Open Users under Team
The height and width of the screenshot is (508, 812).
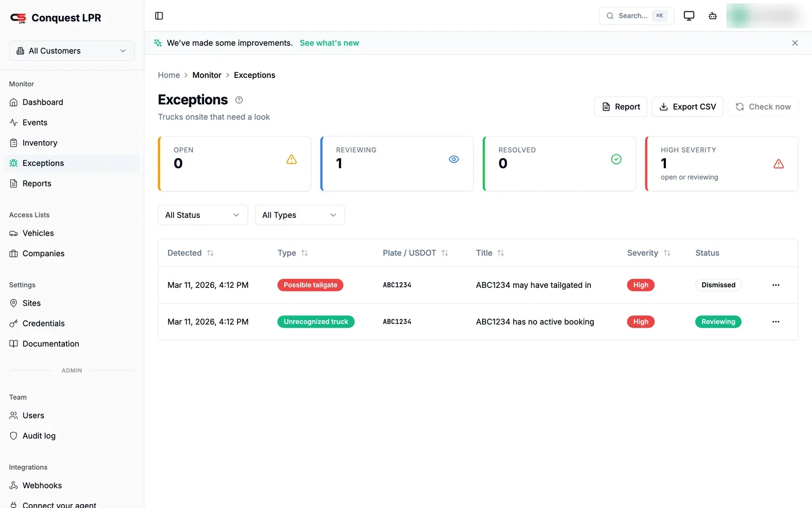click(72, 415)
